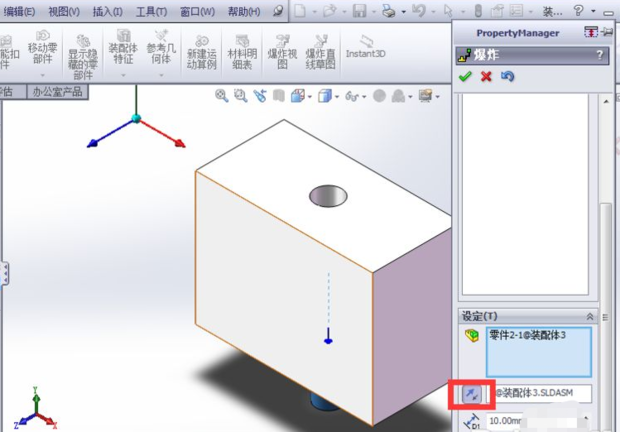This screenshot has width=620, height=432.
Task: Toggle the Instant3D button
Action: point(365,47)
